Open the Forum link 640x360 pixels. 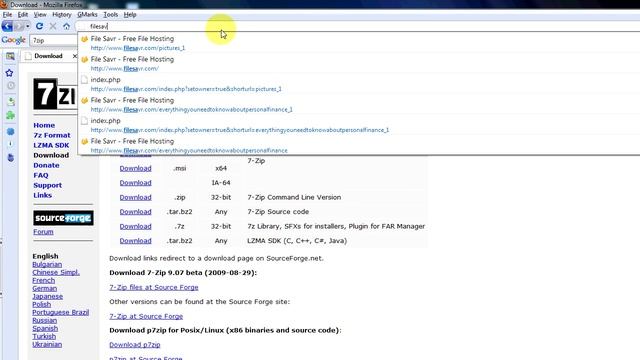tap(43, 232)
